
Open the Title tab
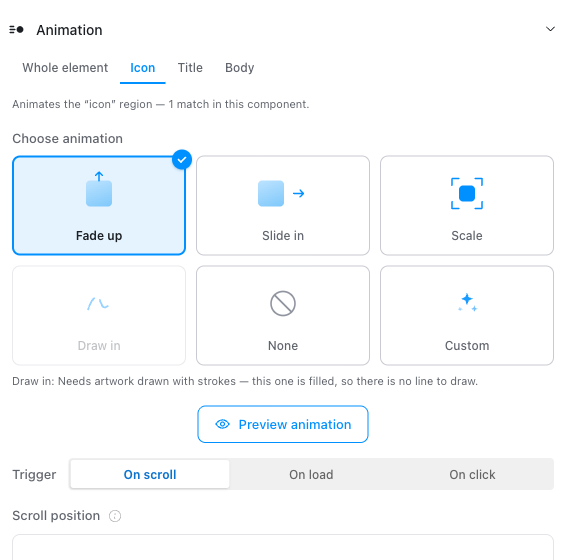[190, 68]
